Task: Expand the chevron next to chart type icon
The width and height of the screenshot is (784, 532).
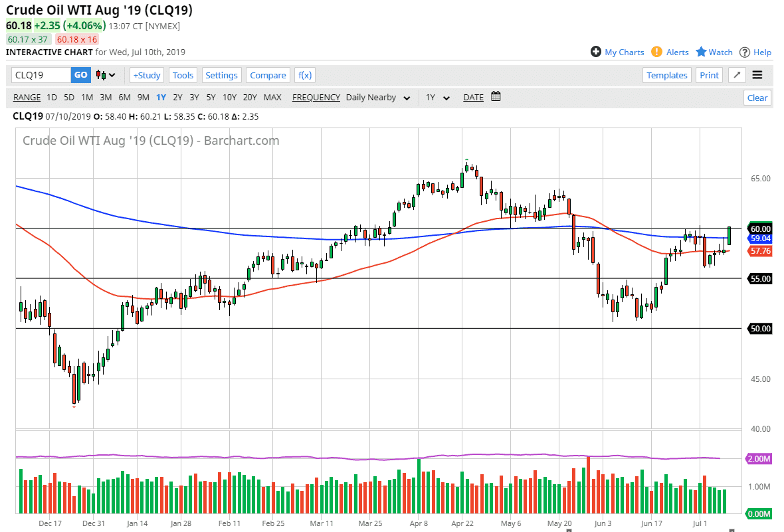Action: [112, 75]
